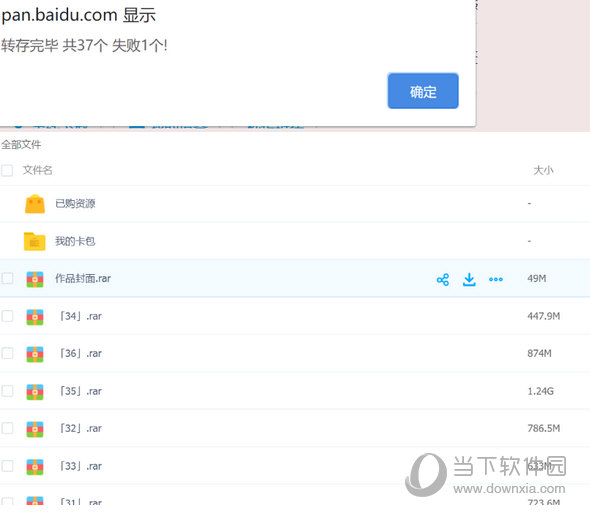Image resolution: width=590 pixels, height=518 pixels.
Task: Click the archive icon of 「34」.rar
Action: point(35,317)
